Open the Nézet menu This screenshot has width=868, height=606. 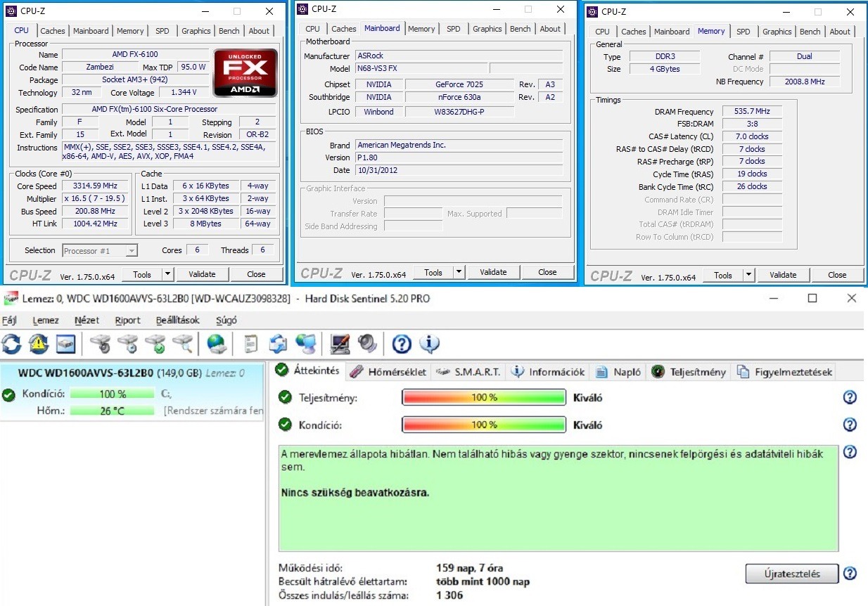(87, 320)
